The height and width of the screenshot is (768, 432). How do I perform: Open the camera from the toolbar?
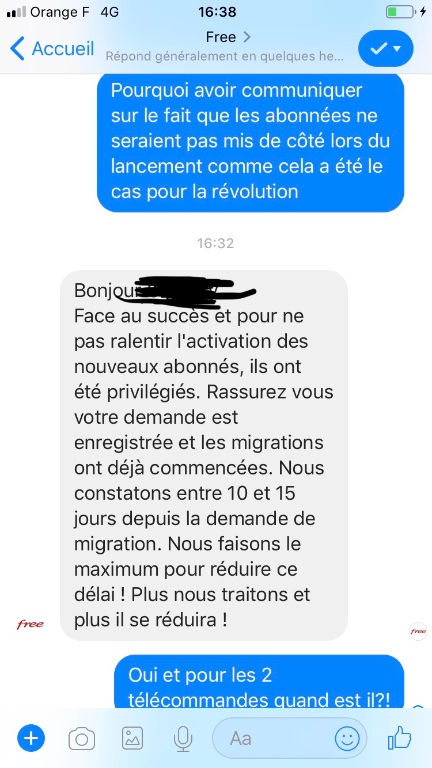82,738
